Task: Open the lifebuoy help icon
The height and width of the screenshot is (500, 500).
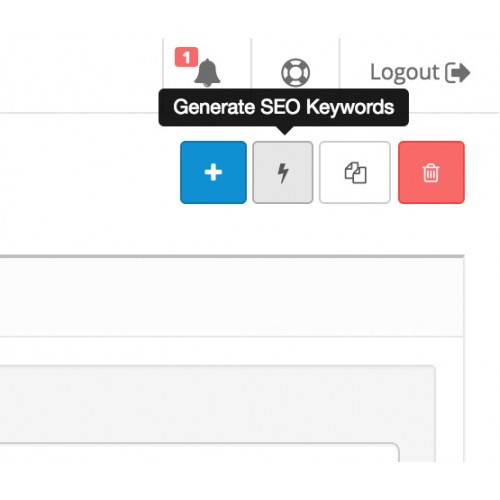Action: click(x=295, y=73)
